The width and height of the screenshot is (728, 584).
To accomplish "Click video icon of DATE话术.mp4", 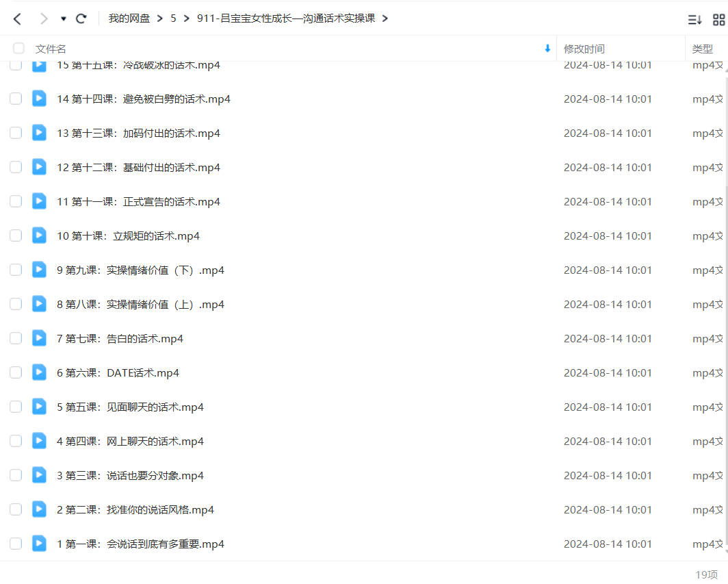I will [x=39, y=372].
